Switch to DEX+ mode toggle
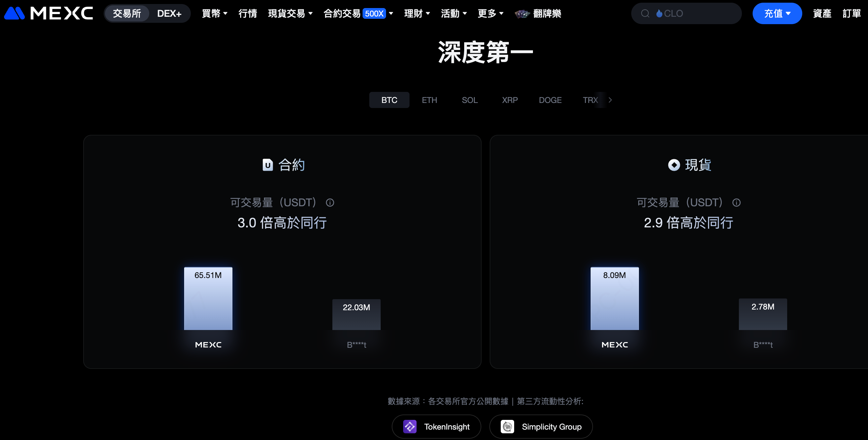Viewport: 868px width, 440px height. [x=169, y=13]
